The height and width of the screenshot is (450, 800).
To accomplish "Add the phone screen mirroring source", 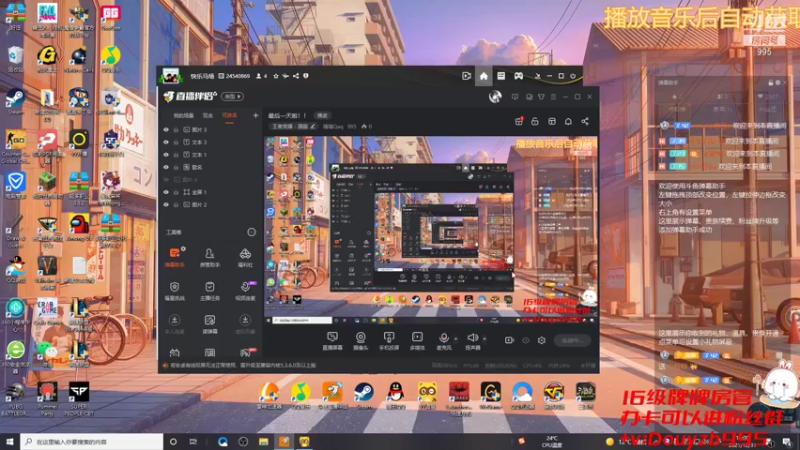I will point(389,340).
